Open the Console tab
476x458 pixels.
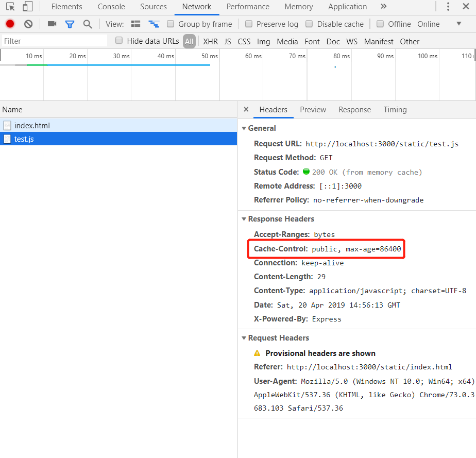pyautogui.click(x=111, y=7)
